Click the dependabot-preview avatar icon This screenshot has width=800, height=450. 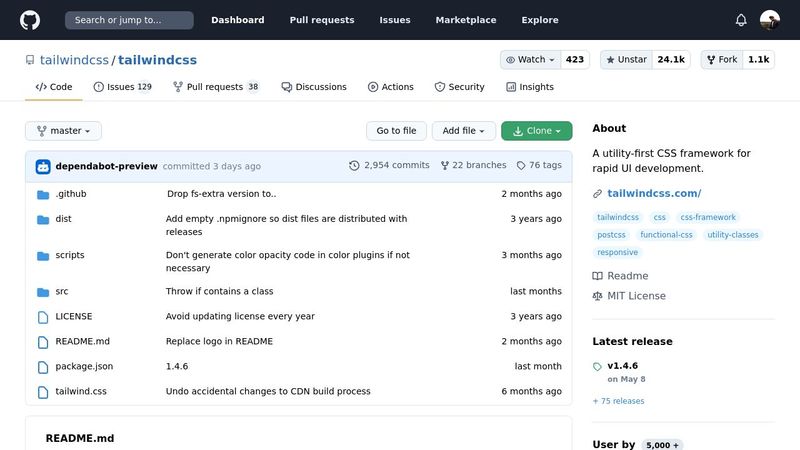point(43,166)
